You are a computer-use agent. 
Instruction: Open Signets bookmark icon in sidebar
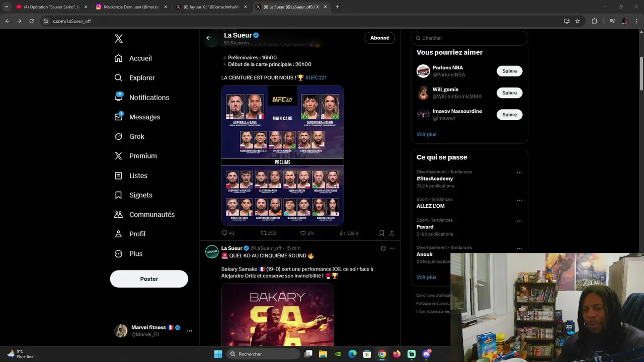pyautogui.click(x=118, y=195)
